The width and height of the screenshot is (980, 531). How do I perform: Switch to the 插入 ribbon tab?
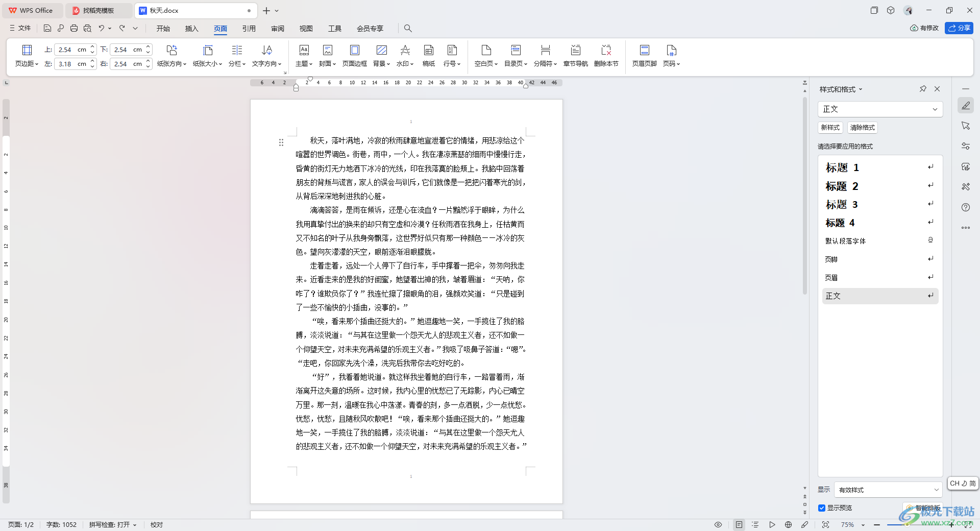192,29
